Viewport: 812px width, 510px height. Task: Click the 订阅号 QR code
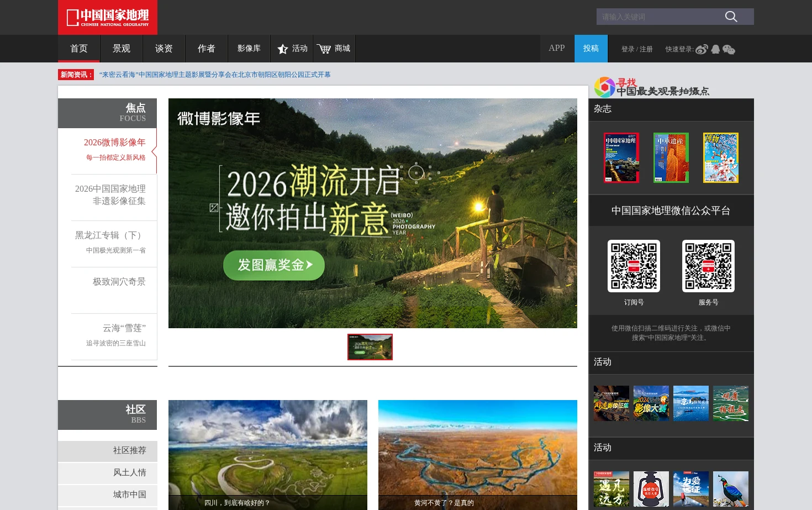(634, 266)
